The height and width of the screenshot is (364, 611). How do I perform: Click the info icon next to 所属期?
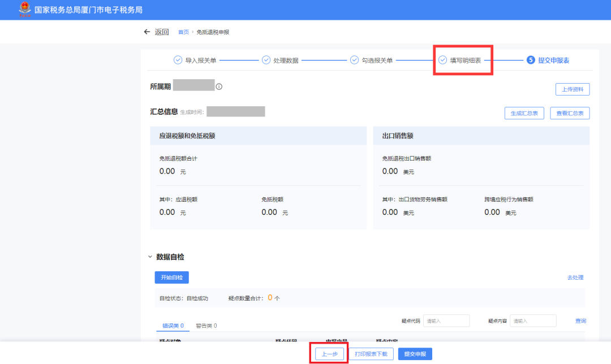pos(219,86)
